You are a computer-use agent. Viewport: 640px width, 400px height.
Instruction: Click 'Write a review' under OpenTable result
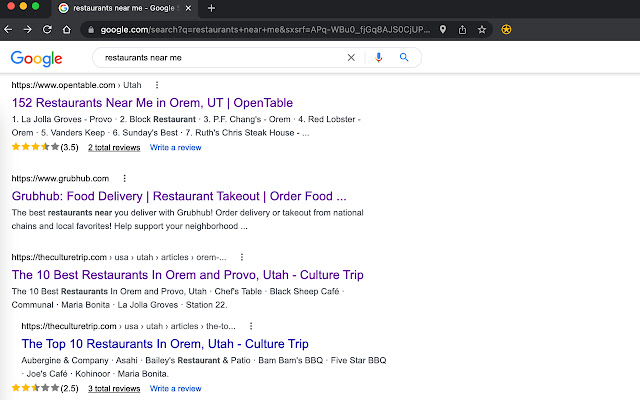pyautogui.click(x=176, y=147)
